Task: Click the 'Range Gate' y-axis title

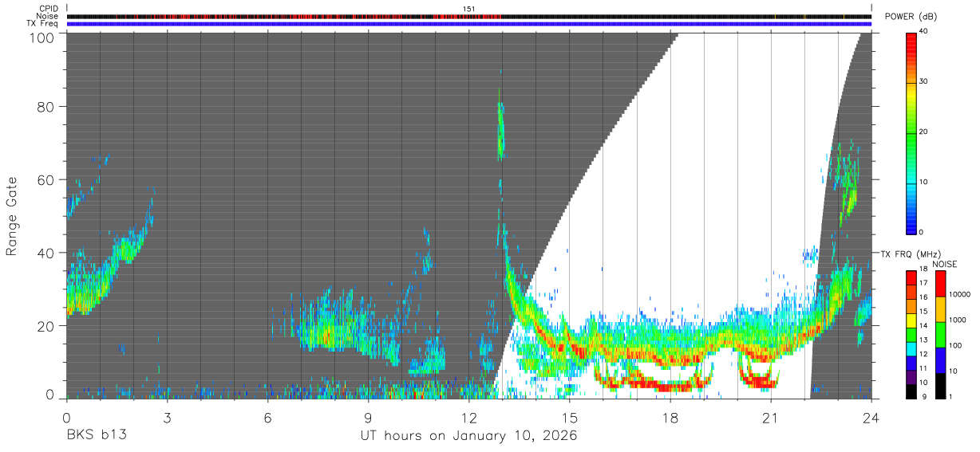Action: [12, 216]
